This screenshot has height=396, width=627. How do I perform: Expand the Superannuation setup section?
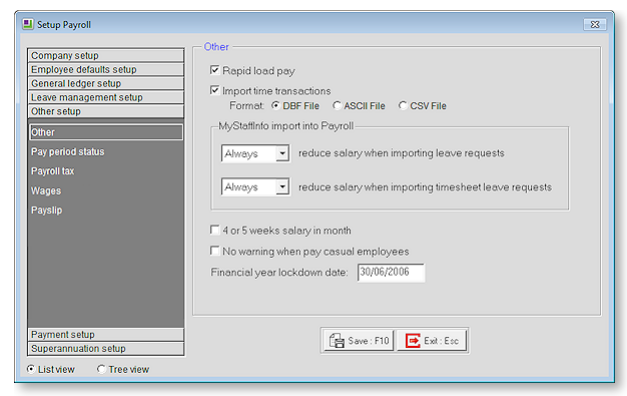(x=106, y=348)
